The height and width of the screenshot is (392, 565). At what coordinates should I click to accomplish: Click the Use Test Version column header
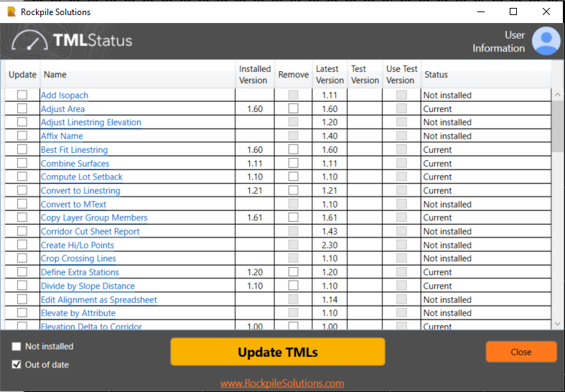coord(401,74)
